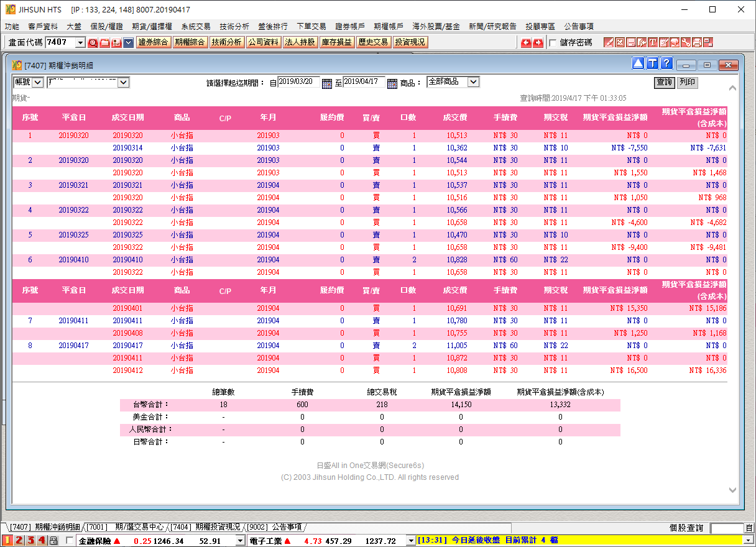Open the 功能 menu
Image resolution: width=756 pixels, height=547 pixels.
(12, 27)
